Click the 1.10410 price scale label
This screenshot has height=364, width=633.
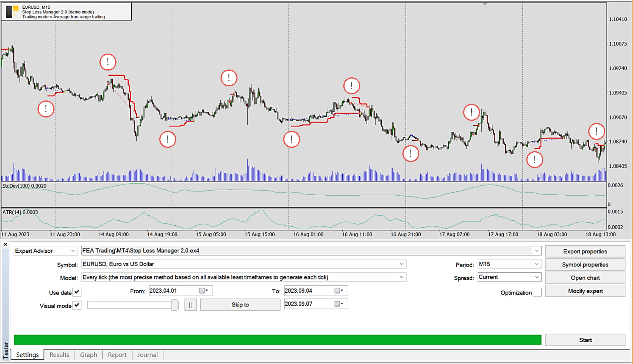[618, 19]
